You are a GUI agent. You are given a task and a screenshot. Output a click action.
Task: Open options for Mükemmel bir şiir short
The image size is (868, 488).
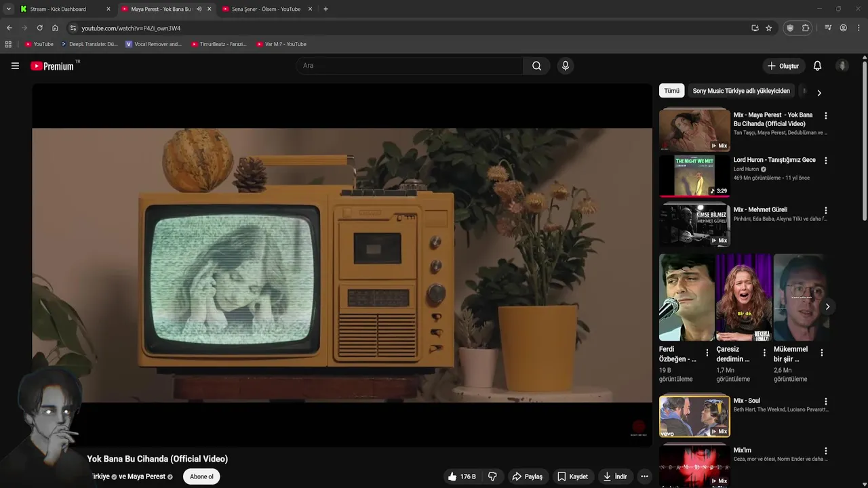point(821,352)
